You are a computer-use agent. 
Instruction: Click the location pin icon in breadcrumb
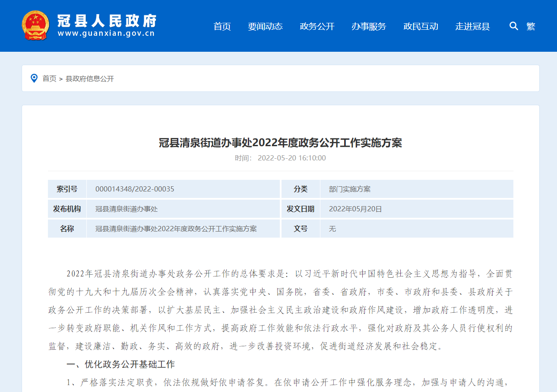pyautogui.click(x=34, y=78)
